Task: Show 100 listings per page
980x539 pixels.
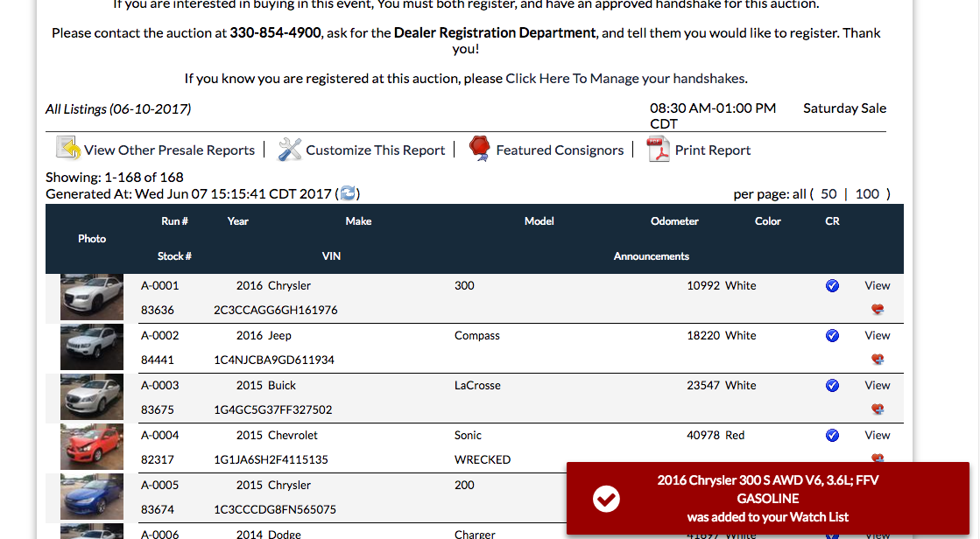Action: point(867,193)
